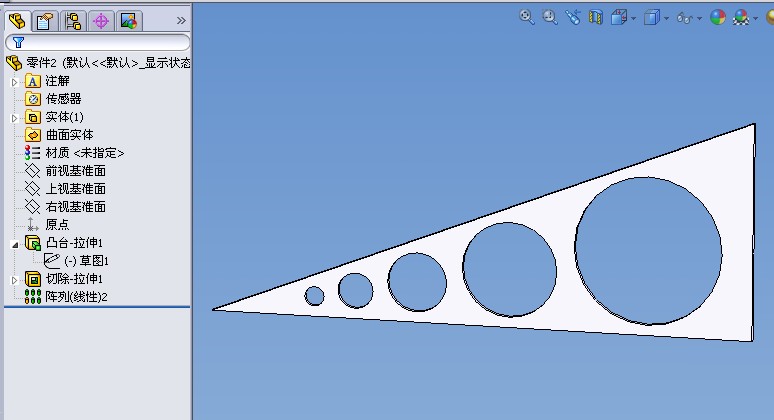Open the Hide/Show Items dropdown arrow
The height and width of the screenshot is (420, 774).
click(699, 19)
